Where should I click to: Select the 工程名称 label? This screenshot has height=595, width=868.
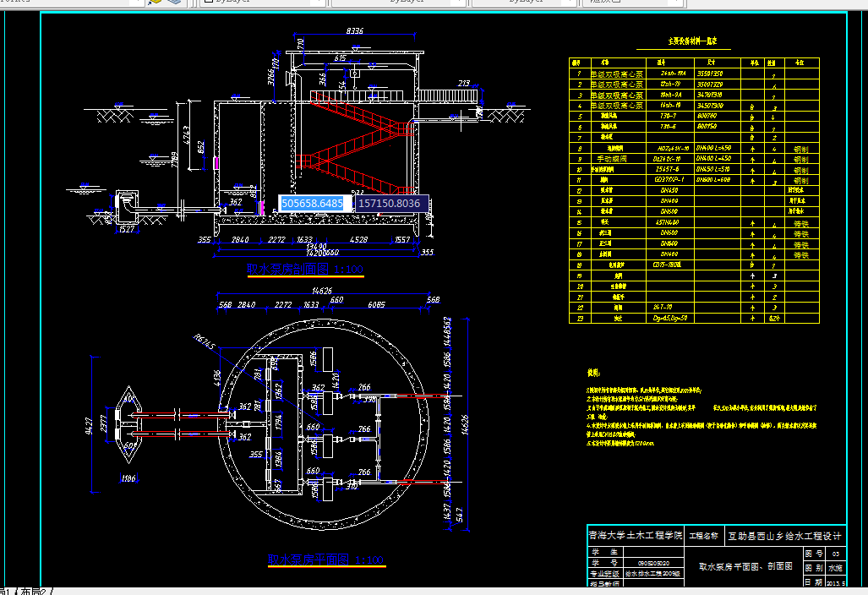tap(703, 536)
